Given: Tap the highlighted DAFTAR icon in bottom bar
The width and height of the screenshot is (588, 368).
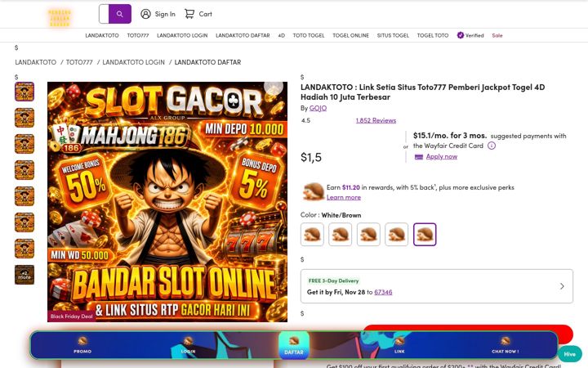Looking at the screenshot, I should click(x=294, y=341).
